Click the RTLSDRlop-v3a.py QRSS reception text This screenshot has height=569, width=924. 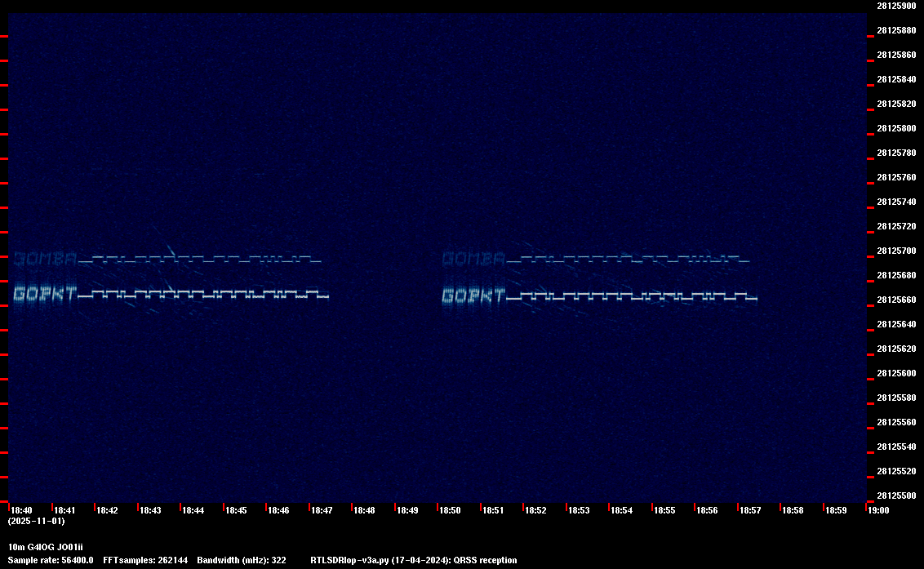(414, 560)
